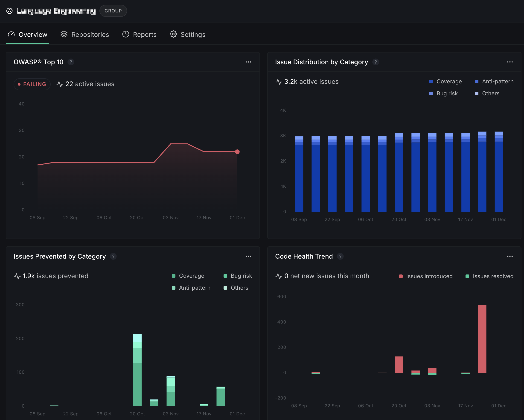Open Code Health Trend three-dot menu
Viewport: 524px width, 420px height.
coord(510,256)
